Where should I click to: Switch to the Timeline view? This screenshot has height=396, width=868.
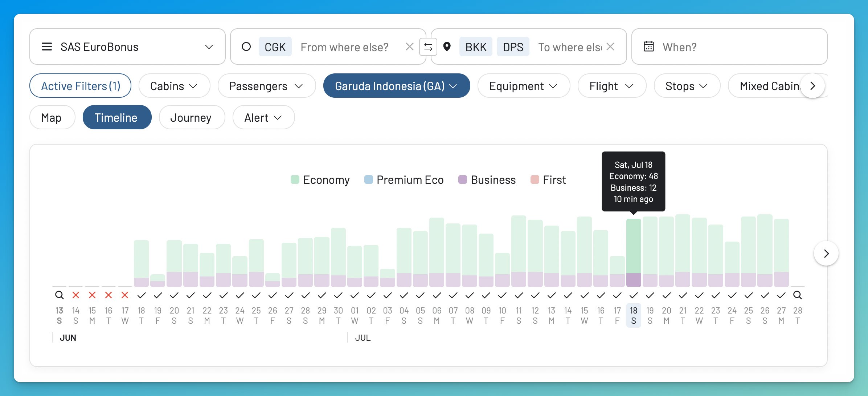click(117, 117)
